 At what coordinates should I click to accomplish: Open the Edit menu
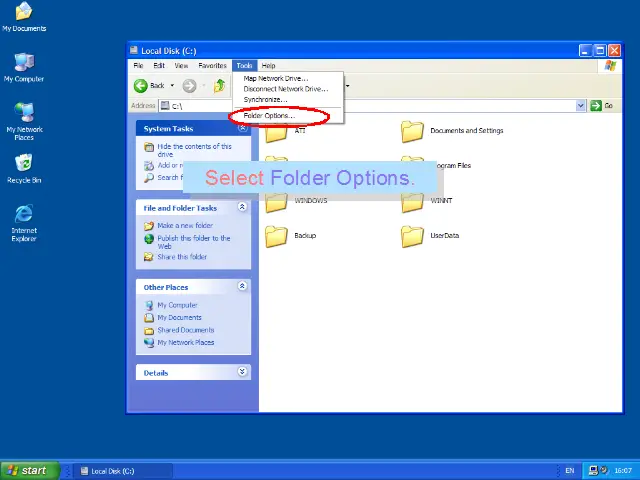click(159, 66)
